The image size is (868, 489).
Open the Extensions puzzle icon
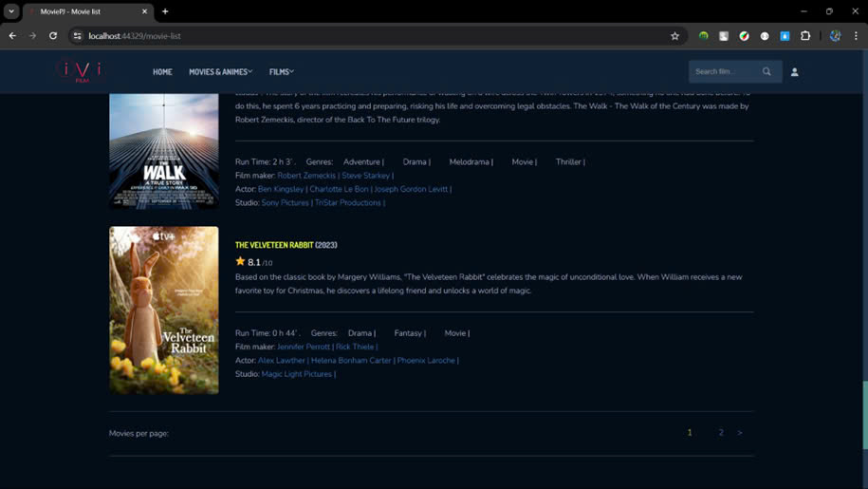point(805,36)
